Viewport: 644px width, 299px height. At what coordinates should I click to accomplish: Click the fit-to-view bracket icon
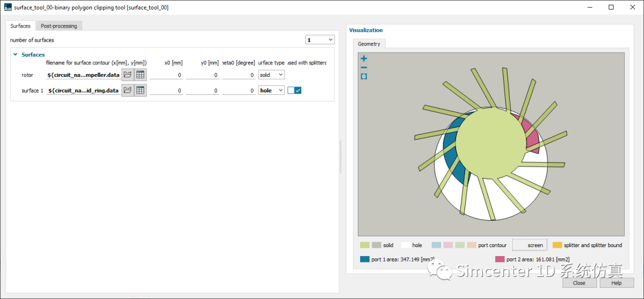pyautogui.click(x=364, y=77)
